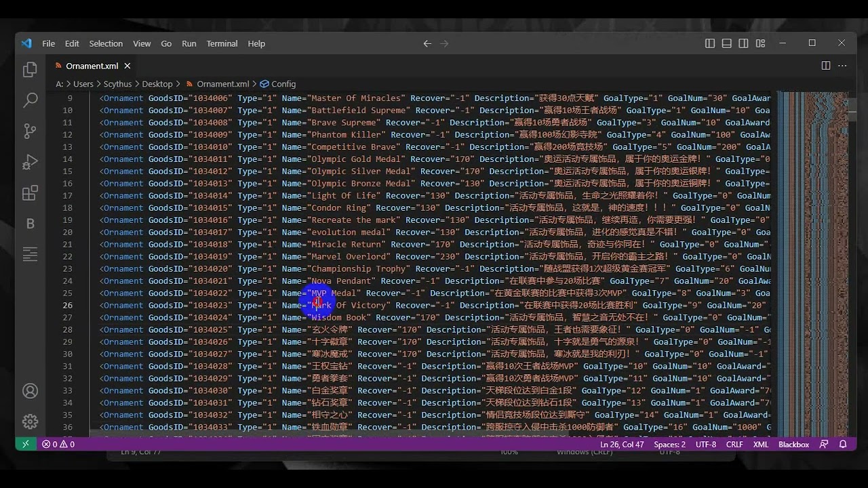Image resolution: width=868 pixels, height=488 pixels.
Task: Close the Ornament.xml tab
Action: tap(127, 66)
